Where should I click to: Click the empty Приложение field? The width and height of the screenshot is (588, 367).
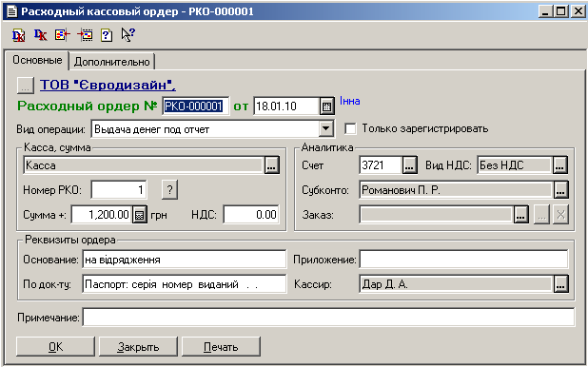click(x=463, y=260)
